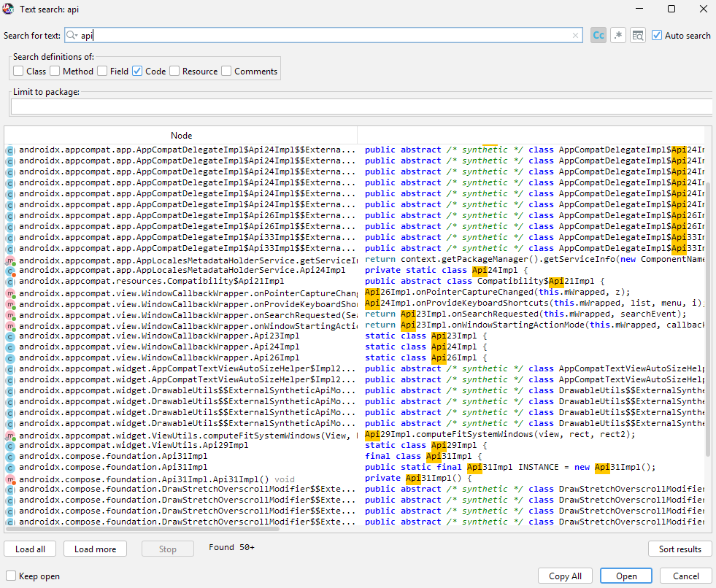Click class icon beside Compatibility$Api21Impl result
716x588 pixels.
(x=10, y=282)
